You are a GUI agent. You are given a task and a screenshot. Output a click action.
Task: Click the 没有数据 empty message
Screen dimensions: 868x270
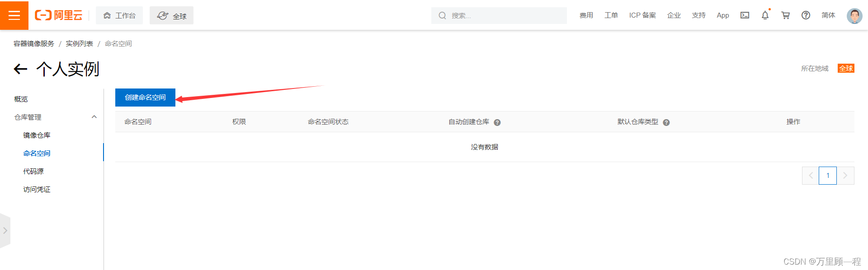pos(485,147)
